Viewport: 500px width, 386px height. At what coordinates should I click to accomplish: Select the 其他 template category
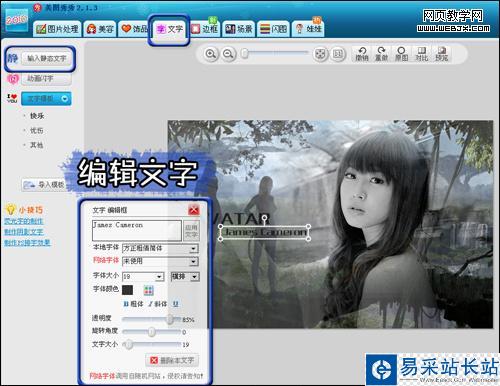click(37, 145)
